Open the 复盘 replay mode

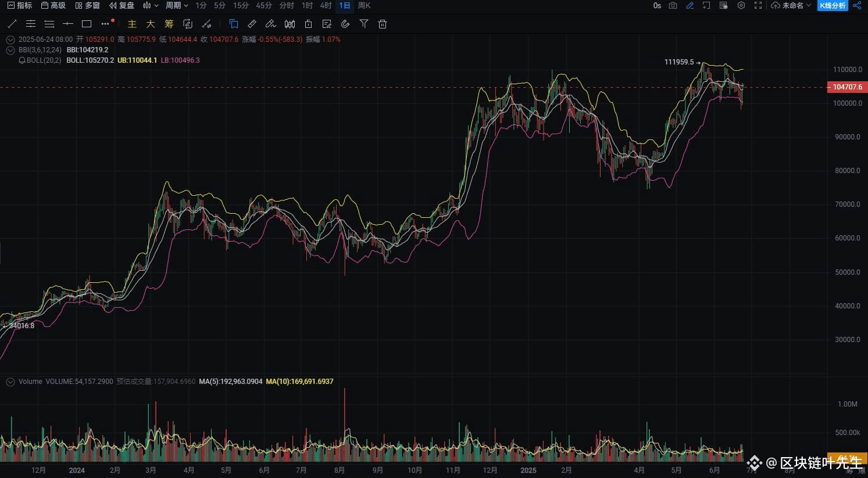[122, 5]
